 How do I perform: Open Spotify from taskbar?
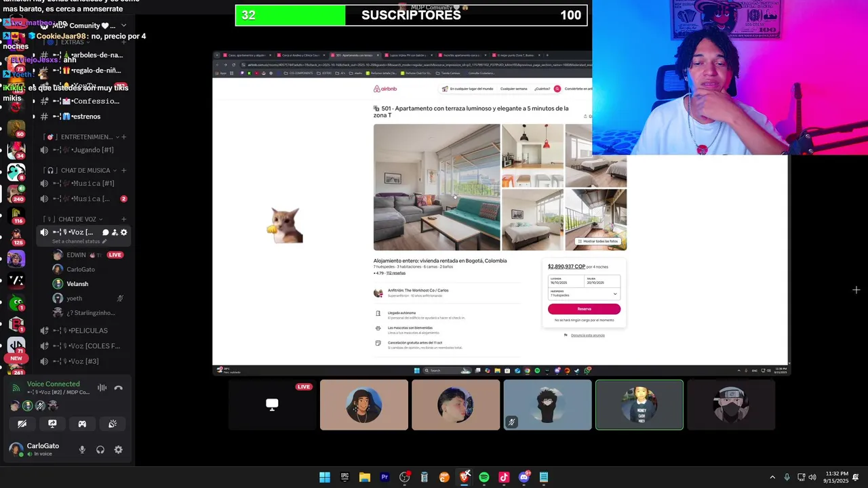click(x=484, y=477)
